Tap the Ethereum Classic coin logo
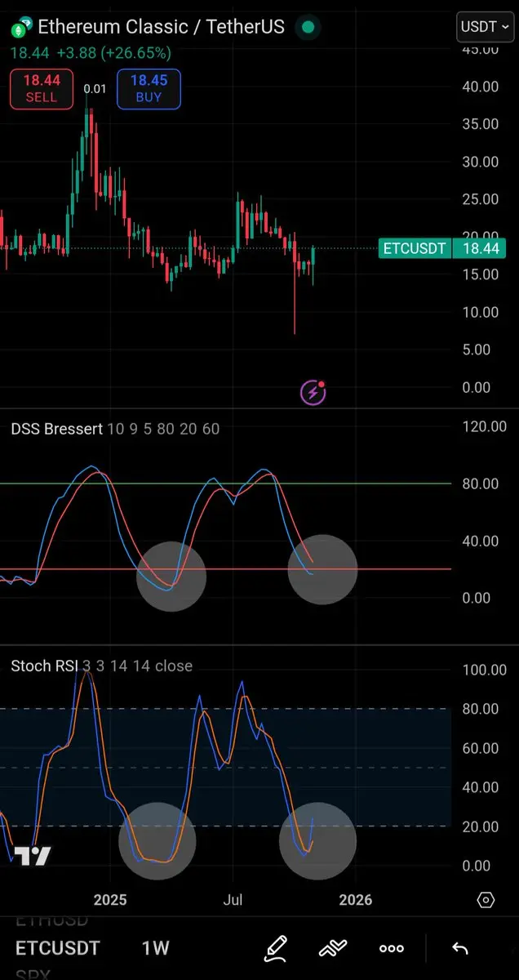The width and height of the screenshot is (519, 980). pyautogui.click(x=21, y=28)
